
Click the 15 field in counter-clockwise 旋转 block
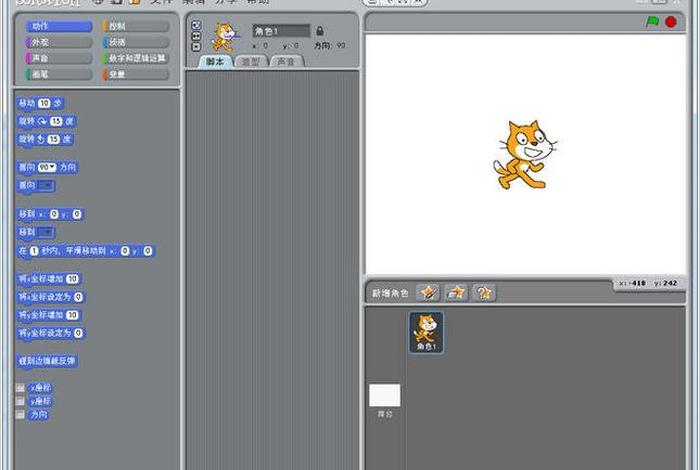[x=54, y=139]
